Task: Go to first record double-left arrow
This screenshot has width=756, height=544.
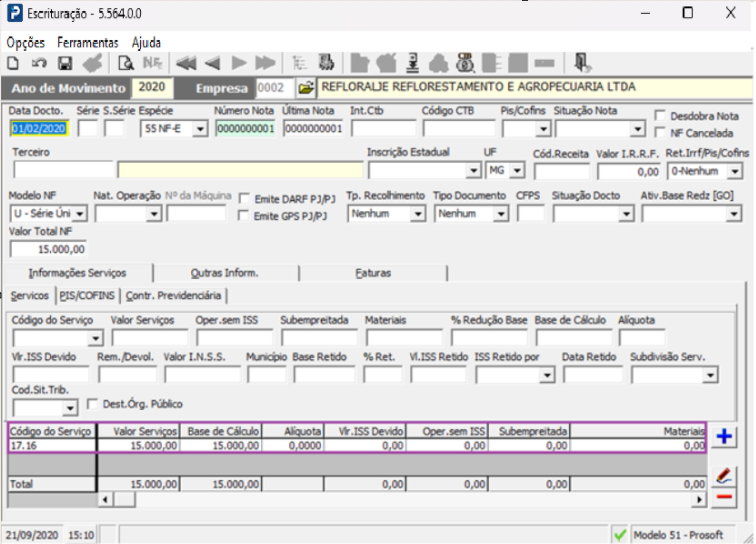Action: point(186,63)
